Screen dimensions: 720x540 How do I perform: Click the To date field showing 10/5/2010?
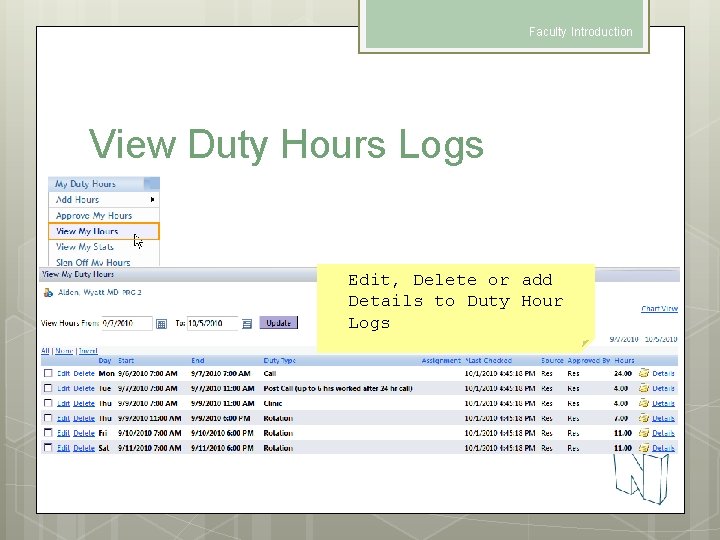coord(213,323)
